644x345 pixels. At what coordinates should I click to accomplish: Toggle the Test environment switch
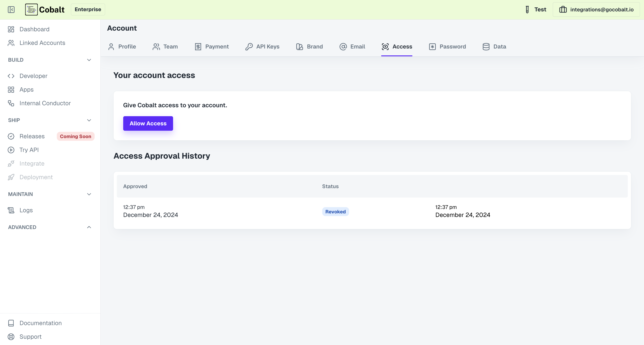(x=535, y=9)
